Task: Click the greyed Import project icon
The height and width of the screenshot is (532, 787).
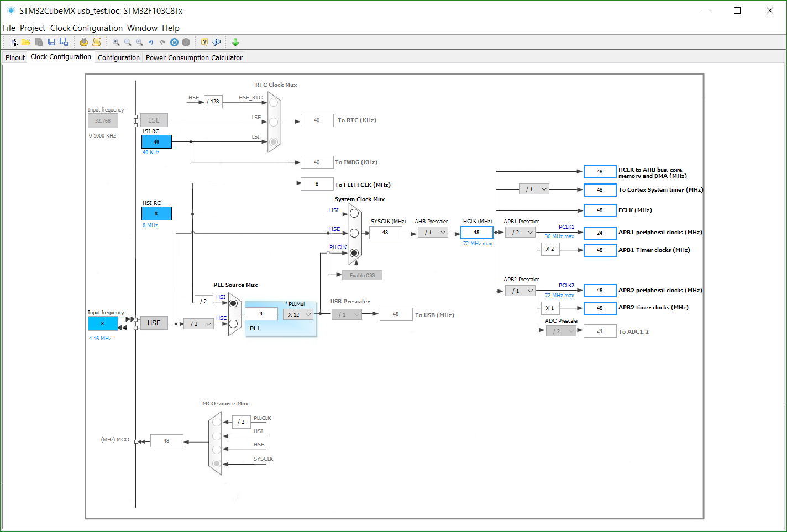Action: [x=39, y=42]
